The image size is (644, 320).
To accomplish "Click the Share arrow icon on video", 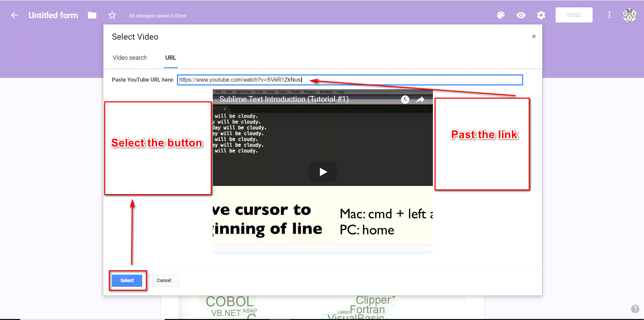I will 420,99.
